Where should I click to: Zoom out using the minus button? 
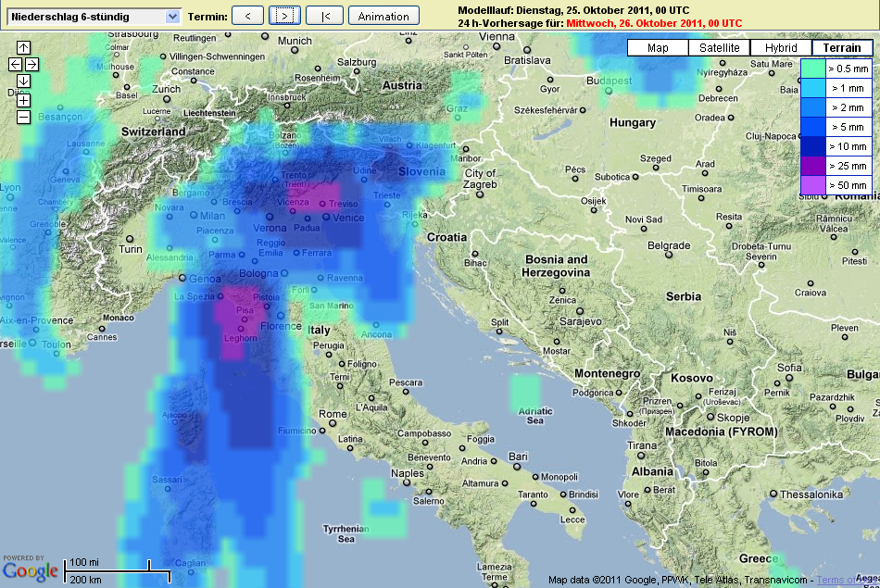point(23,117)
